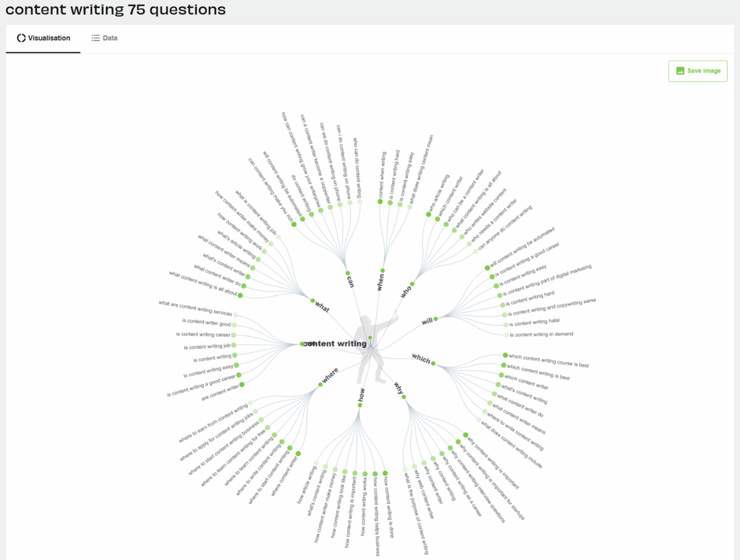
Task: Open 'which content writing course is best'
Action: tap(549, 361)
